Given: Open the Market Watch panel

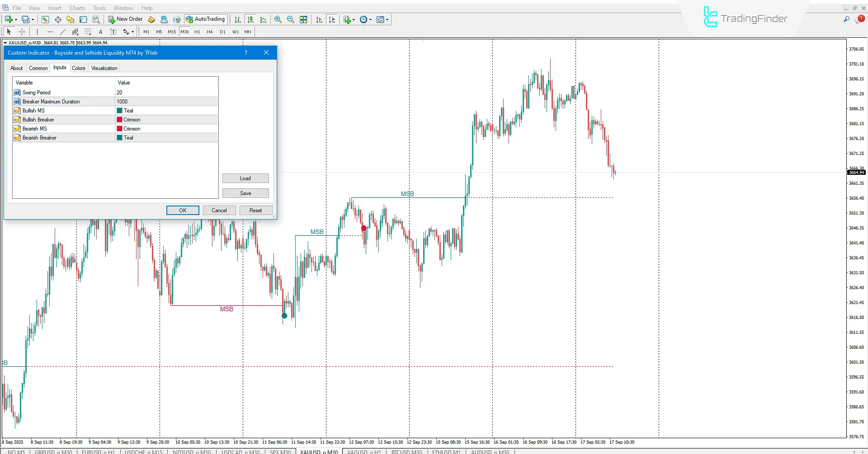Looking at the screenshot, I should click(45, 19).
